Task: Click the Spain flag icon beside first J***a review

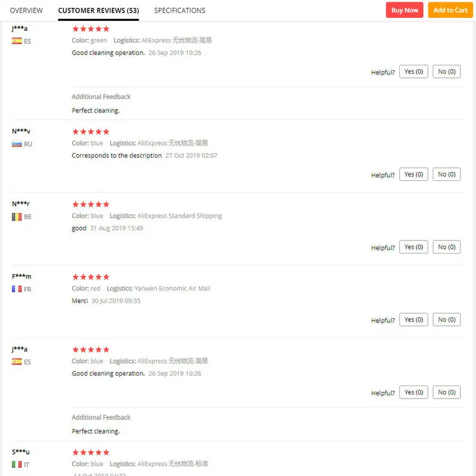Action: pyautogui.click(x=17, y=41)
